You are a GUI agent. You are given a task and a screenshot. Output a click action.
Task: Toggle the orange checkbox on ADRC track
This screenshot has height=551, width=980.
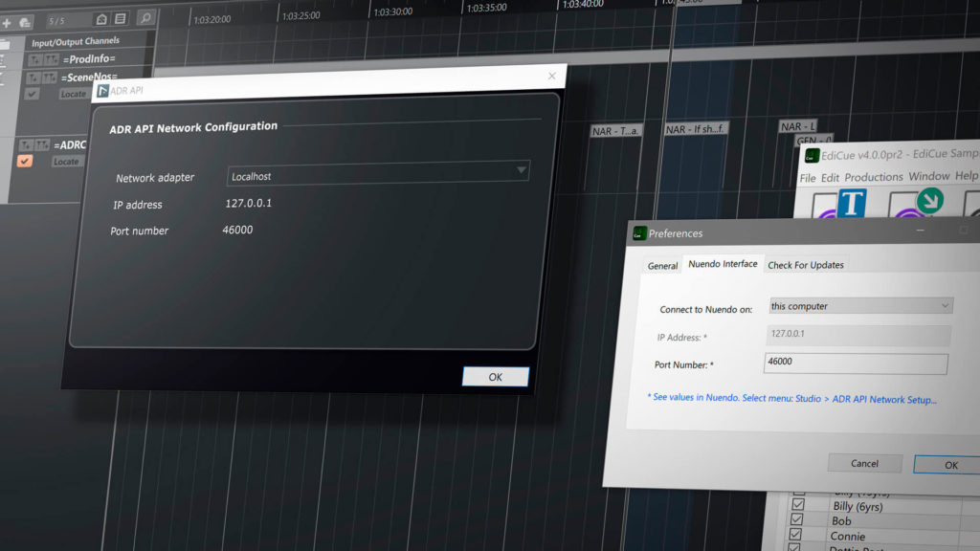tap(26, 161)
